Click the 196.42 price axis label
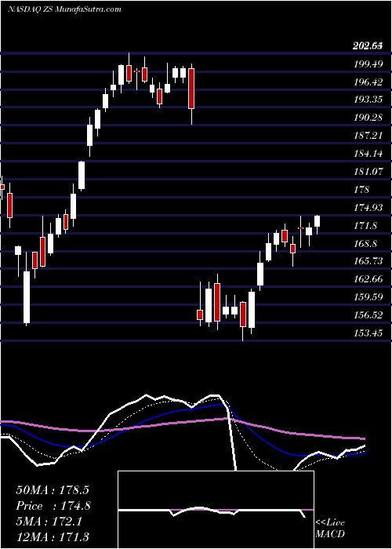This screenshot has height=549, width=392. pyautogui.click(x=367, y=82)
